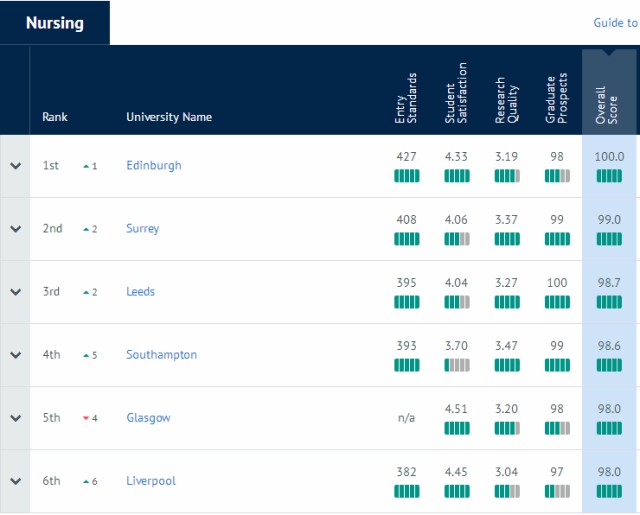Expand the Edinburgh row chevron

pyautogui.click(x=16, y=166)
